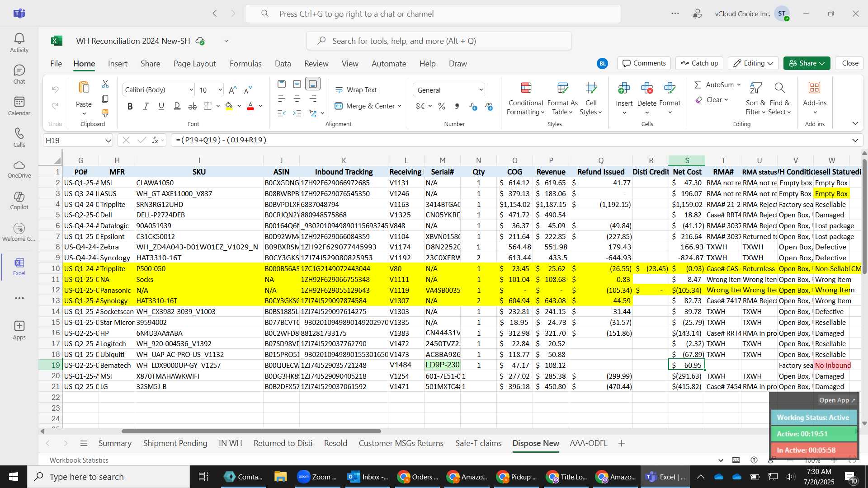Open Find & Select
The height and width of the screenshot is (488, 868).
(x=779, y=99)
